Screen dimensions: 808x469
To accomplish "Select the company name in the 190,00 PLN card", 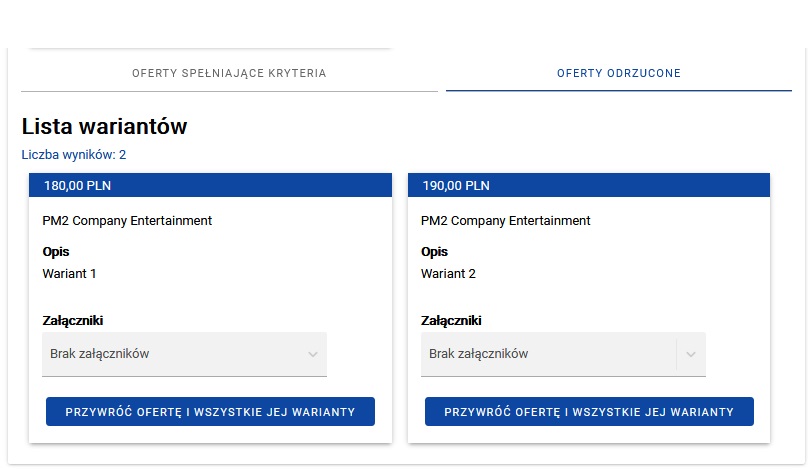I will coord(506,221).
